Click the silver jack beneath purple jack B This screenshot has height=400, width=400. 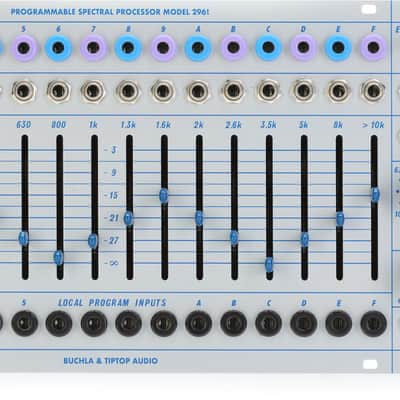pyautogui.click(x=233, y=91)
